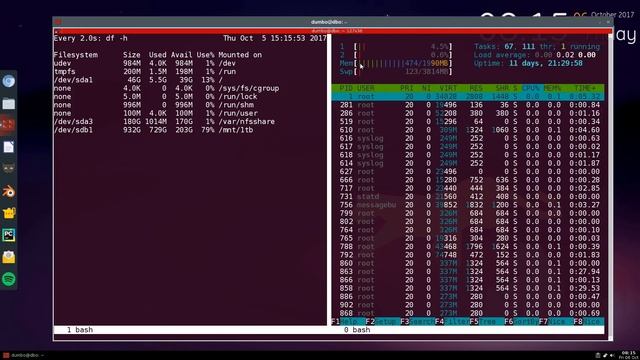The height and width of the screenshot is (360, 640).
Task: Click the 'Every 2.0s: df -h' header
Action: [91, 38]
